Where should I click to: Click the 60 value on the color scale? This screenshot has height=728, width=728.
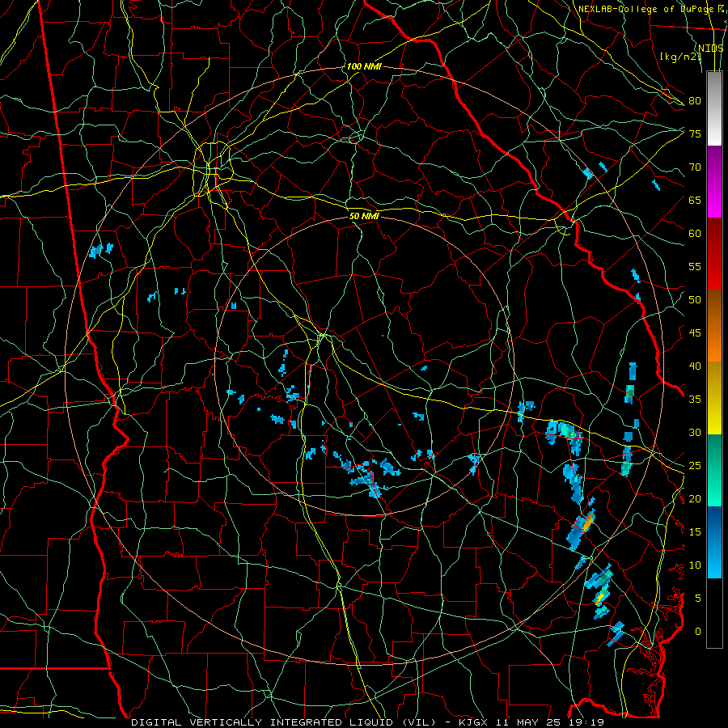695,234
